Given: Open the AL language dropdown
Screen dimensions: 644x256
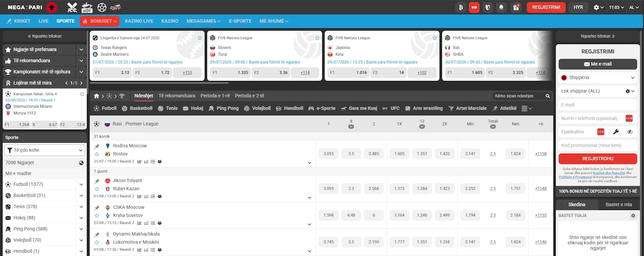Looking at the screenshot, I should coord(634,8).
